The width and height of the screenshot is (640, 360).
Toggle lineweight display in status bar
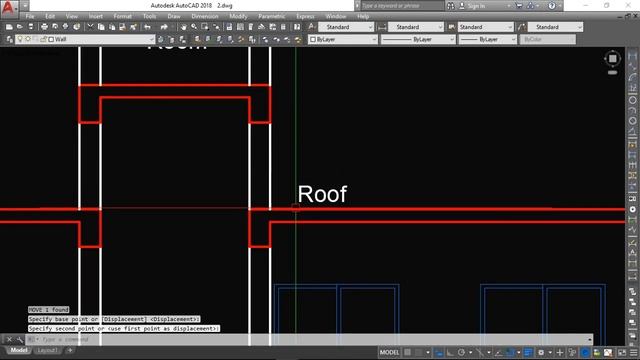(x=528, y=352)
